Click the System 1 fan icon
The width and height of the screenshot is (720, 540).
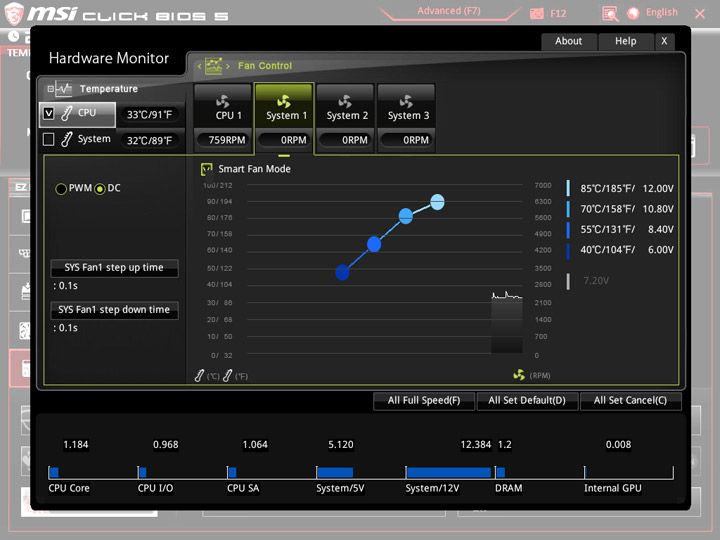[284, 101]
